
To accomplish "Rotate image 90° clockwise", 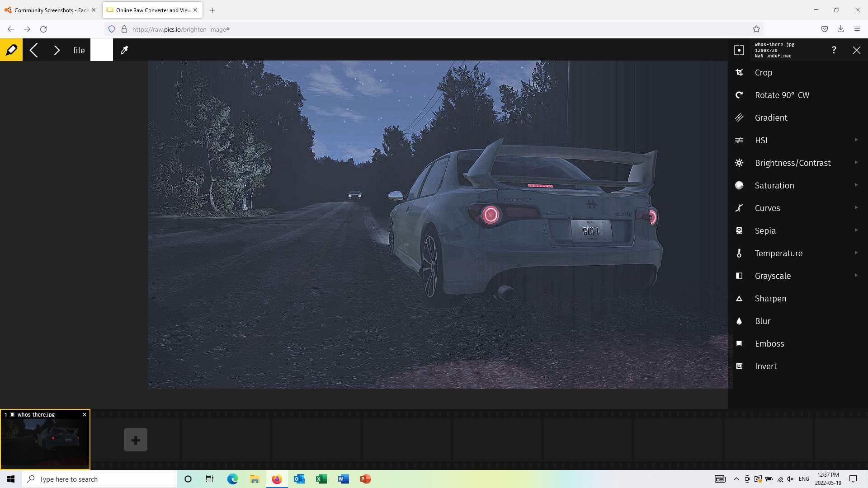I will pyautogui.click(x=782, y=95).
